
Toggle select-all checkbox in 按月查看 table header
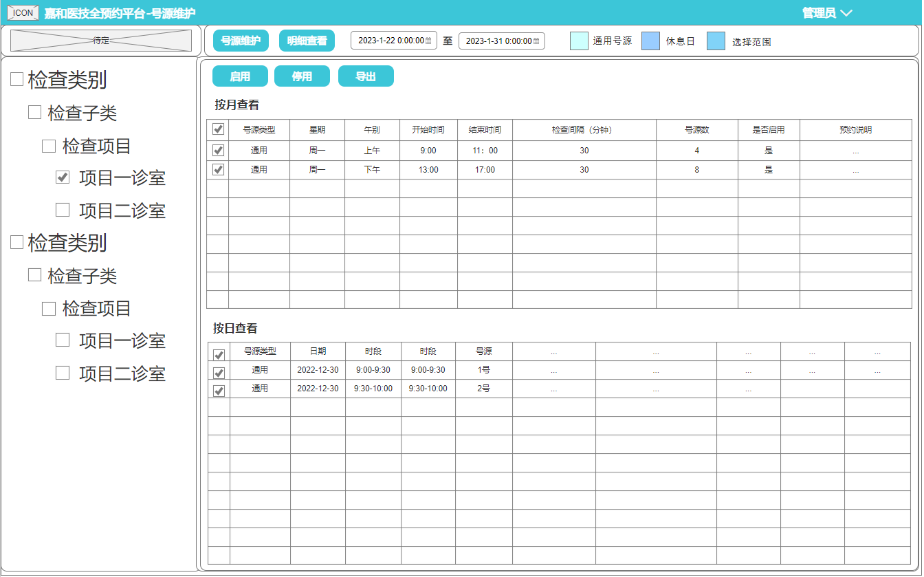click(218, 129)
